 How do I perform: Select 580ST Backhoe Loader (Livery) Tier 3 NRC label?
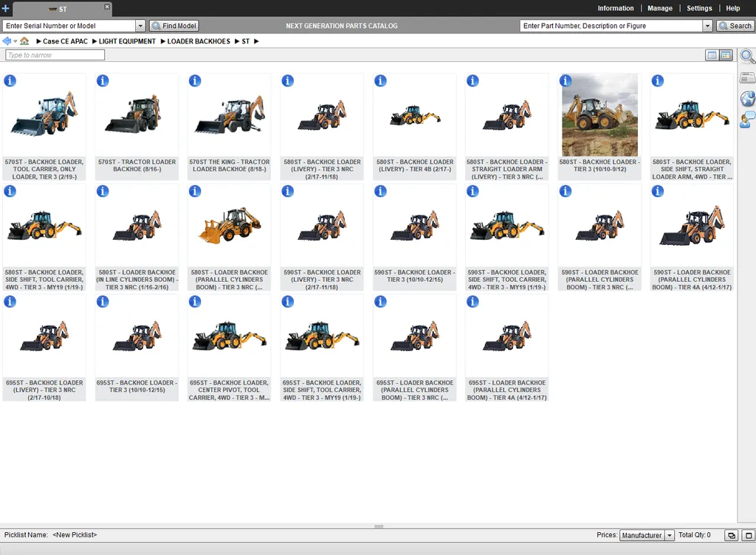[x=322, y=169]
